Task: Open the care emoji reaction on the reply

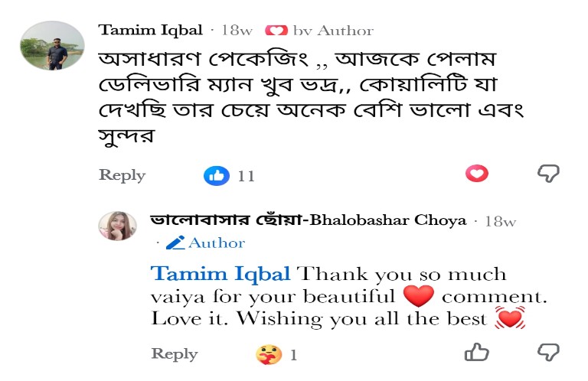Action: (269, 354)
